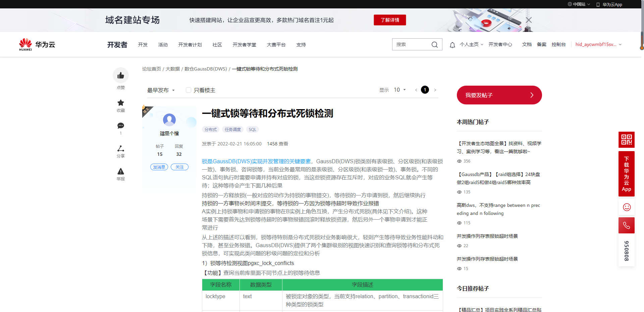Click inside the search input field
Viewport: 644px width, 312px height.
413,44
